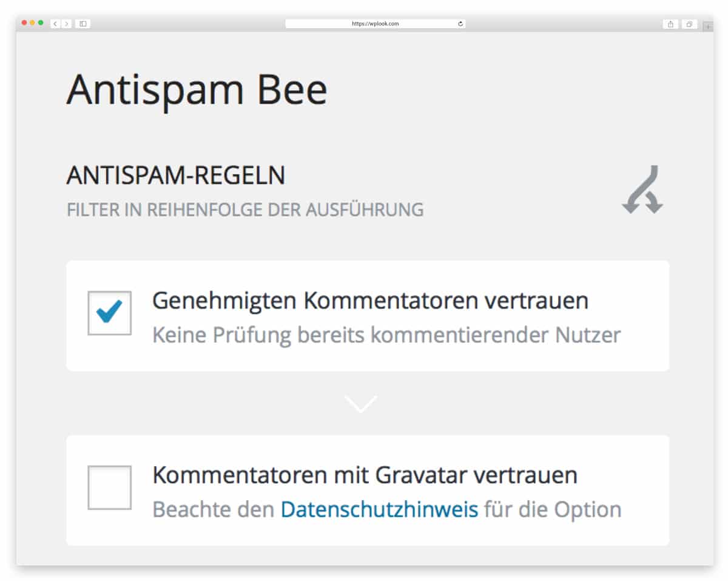This screenshot has width=728, height=581.
Task: Show all tabs overview icon
Action: [x=689, y=24]
